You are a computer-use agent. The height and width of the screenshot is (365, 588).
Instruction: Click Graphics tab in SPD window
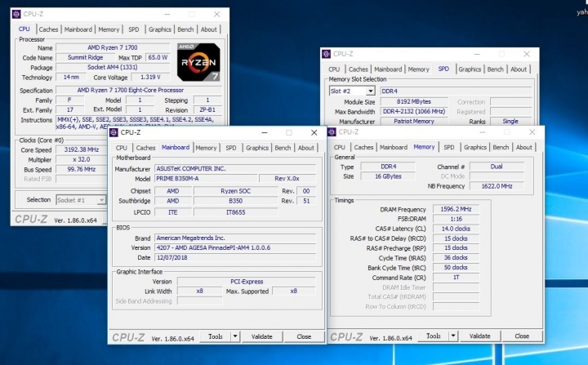[x=470, y=69]
